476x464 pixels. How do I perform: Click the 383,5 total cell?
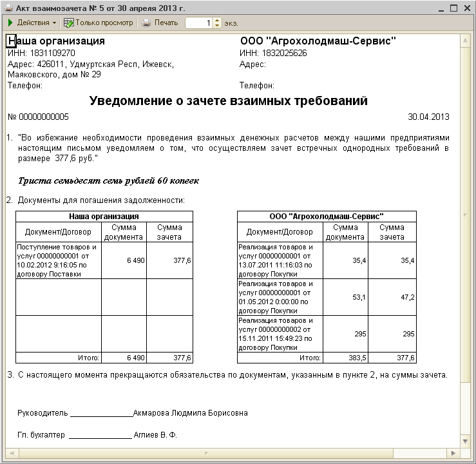click(x=345, y=358)
